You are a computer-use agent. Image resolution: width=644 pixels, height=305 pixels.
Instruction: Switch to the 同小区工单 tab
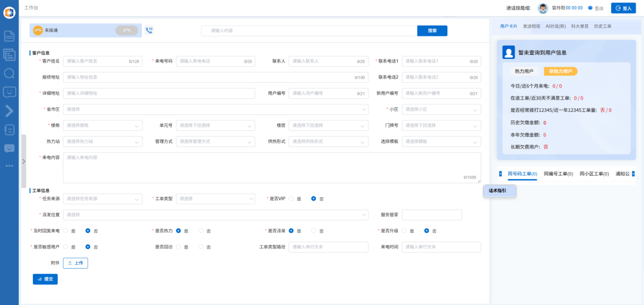coord(594,174)
